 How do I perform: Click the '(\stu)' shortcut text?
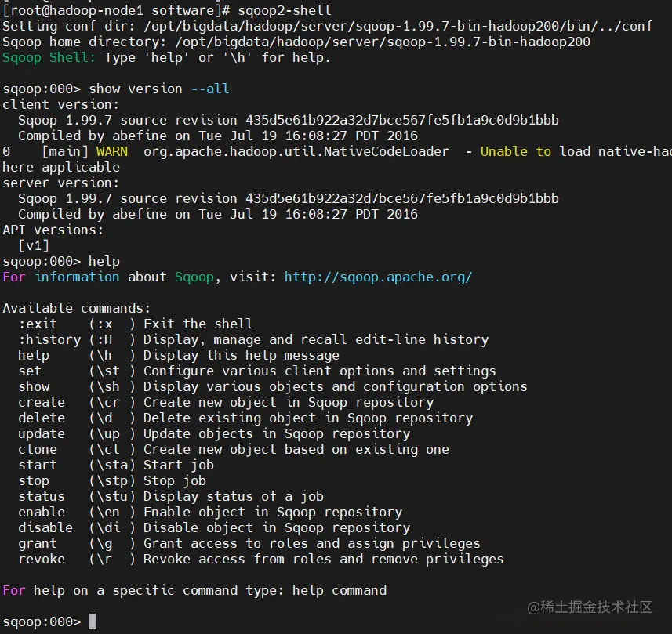pos(112,497)
